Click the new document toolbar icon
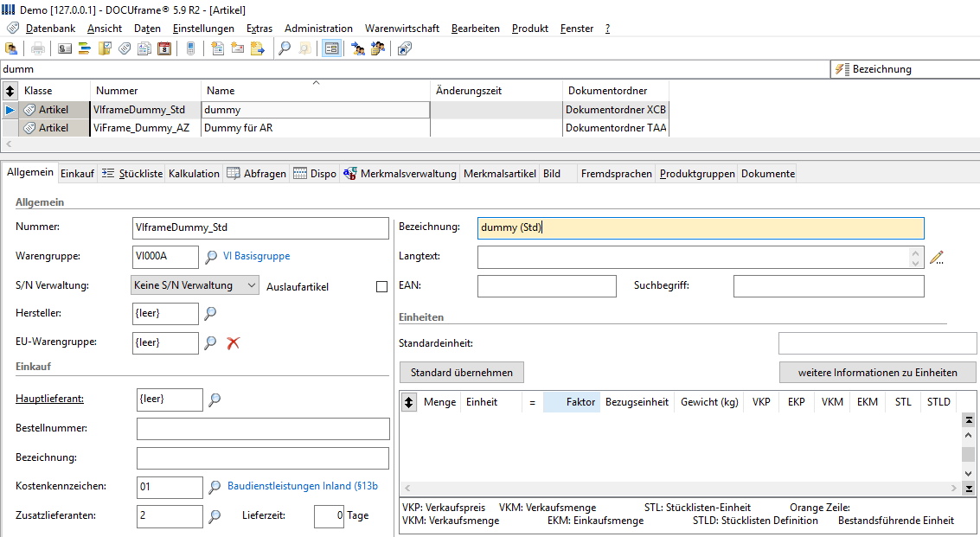This screenshot has height=537, width=980. pyautogui.click(x=217, y=48)
